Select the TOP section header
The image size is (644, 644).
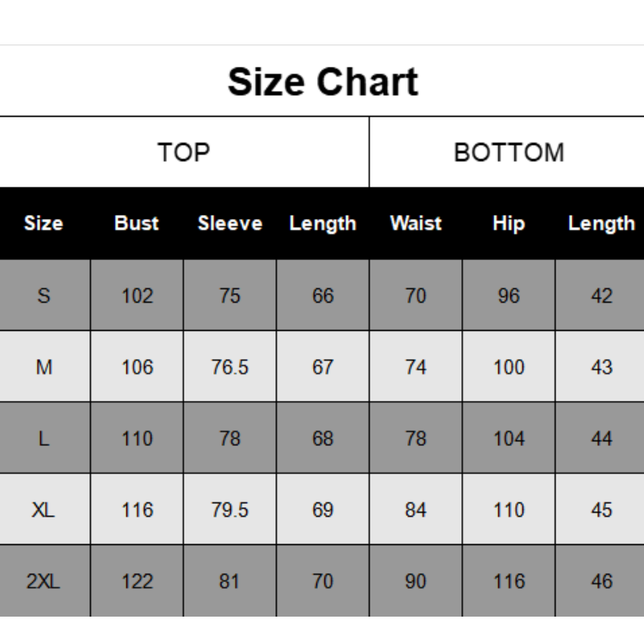point(184,152)
